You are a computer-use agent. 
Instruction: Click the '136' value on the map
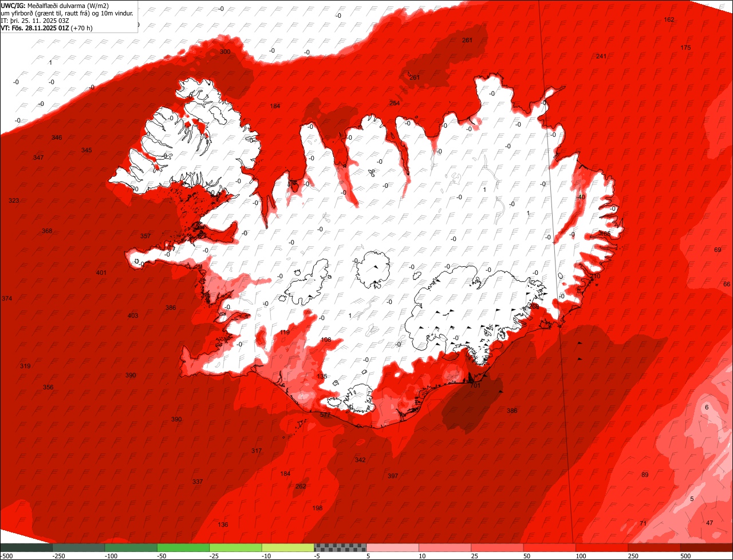coord(223,524)
